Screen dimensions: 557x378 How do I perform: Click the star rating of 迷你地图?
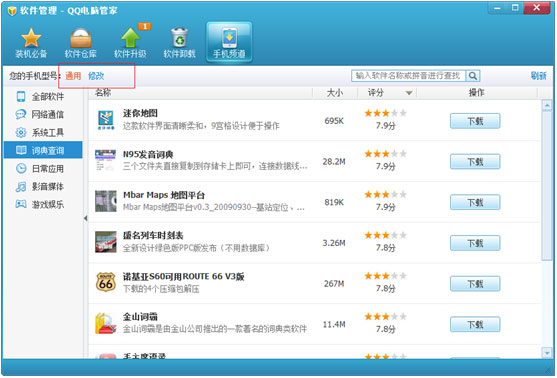(x=385, y=113)
